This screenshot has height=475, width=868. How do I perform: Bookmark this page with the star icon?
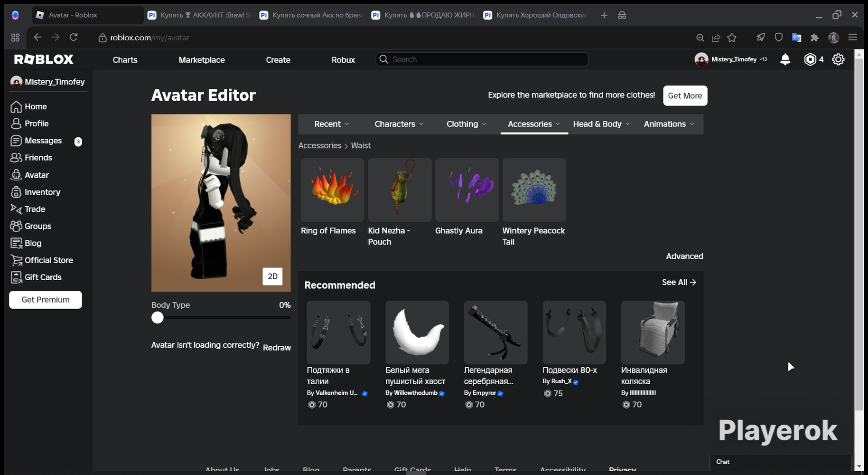coord(732,38)
